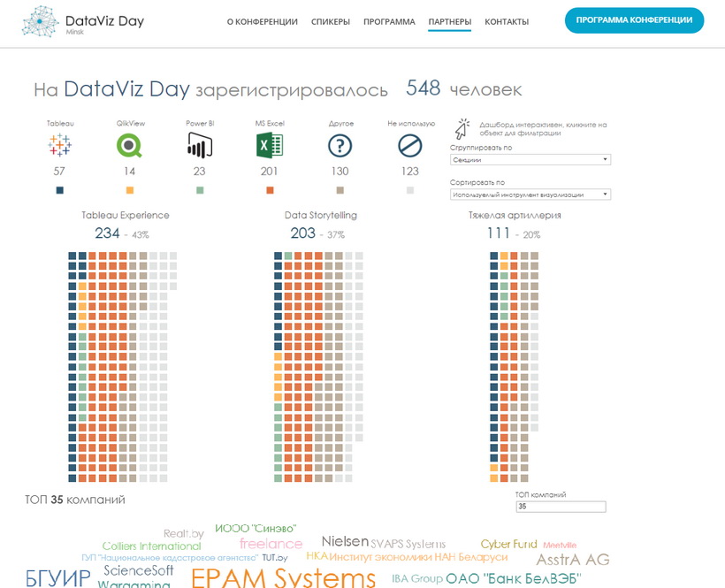
Task: Click the 130 Другое count
Action: click(x=340, y=171)
